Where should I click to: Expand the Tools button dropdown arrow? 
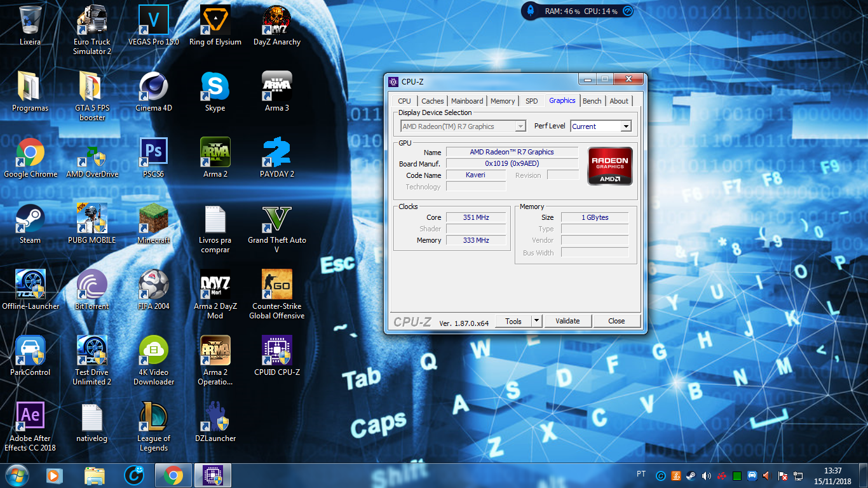(x=536, y=321)
